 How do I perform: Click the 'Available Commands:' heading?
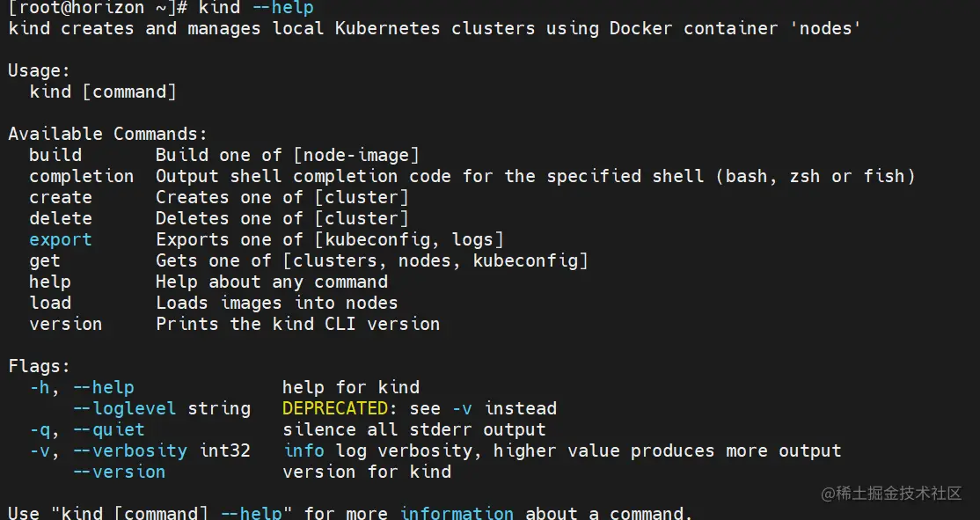[x=107, y=134]
